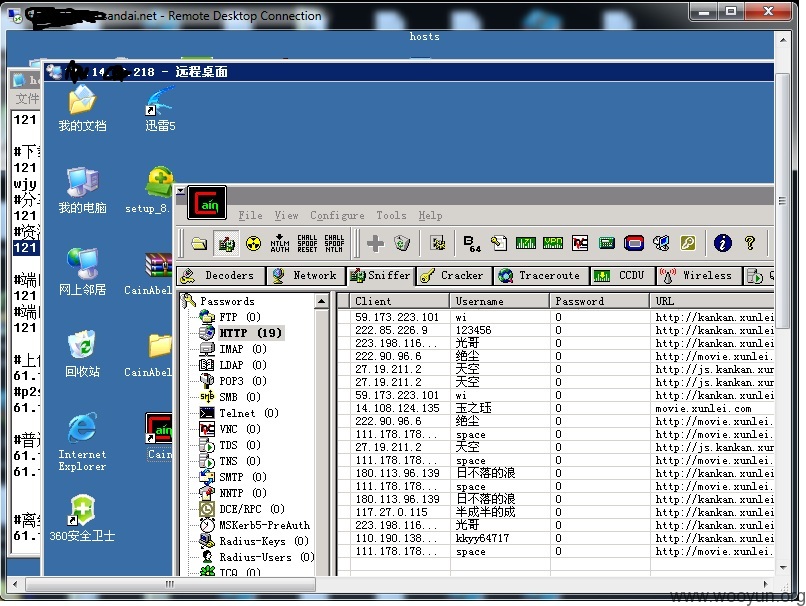
Task: Open 我的文档 desktop icon
Action: click(82, 108)
